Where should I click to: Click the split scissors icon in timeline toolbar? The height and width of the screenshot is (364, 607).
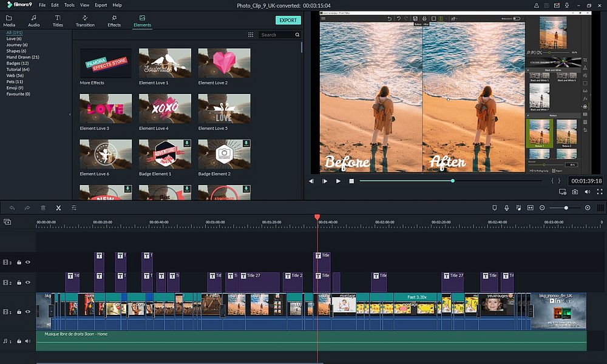(58, 207)
